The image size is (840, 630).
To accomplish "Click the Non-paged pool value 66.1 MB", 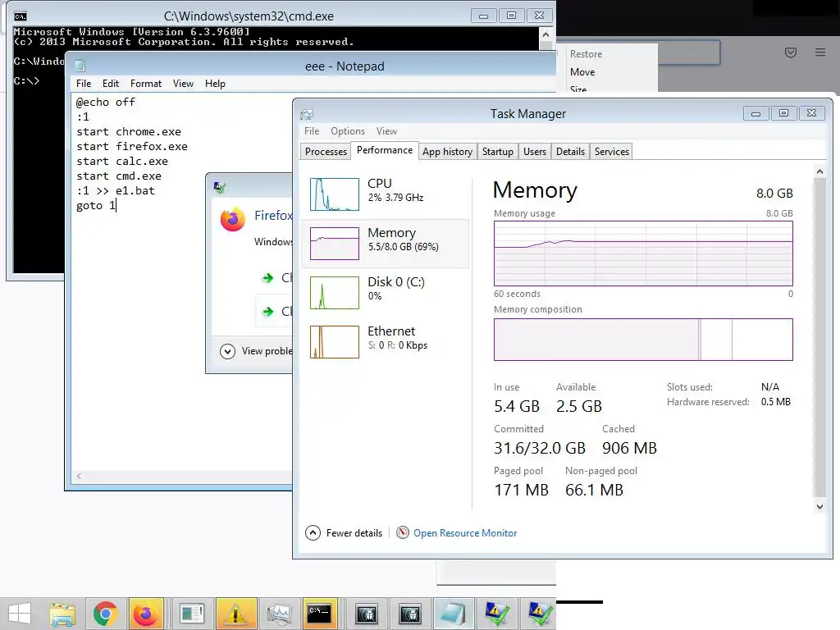I will tap(594, 490).
